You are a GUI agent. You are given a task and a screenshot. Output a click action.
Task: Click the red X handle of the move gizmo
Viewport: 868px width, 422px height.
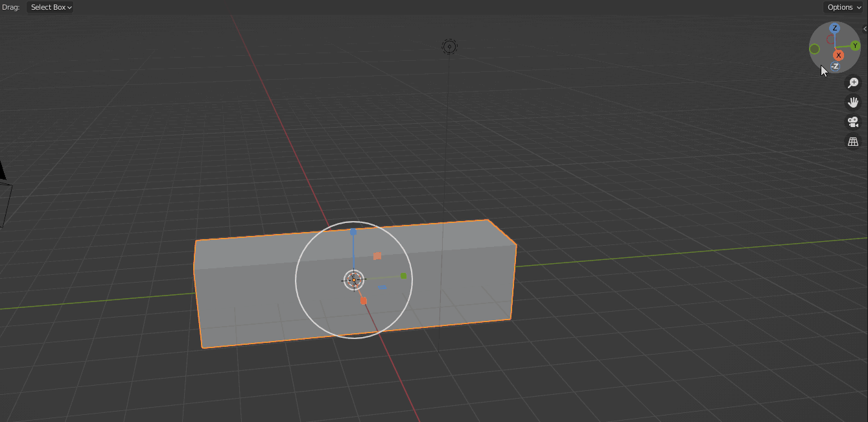tap(363, 299)
